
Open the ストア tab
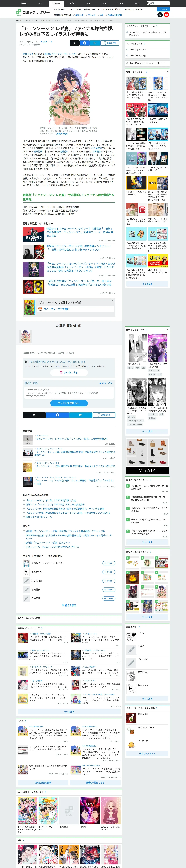(x=121, y=3)
